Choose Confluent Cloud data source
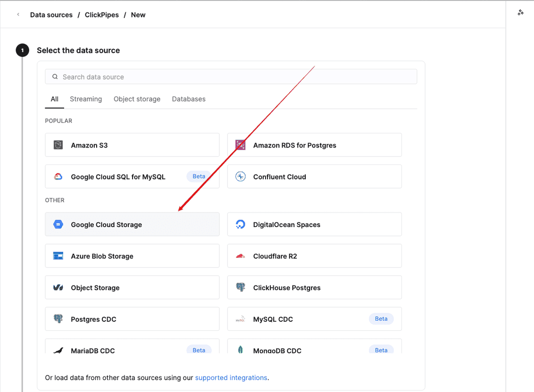This screenshot has width=534, height=392. point(315,177)
